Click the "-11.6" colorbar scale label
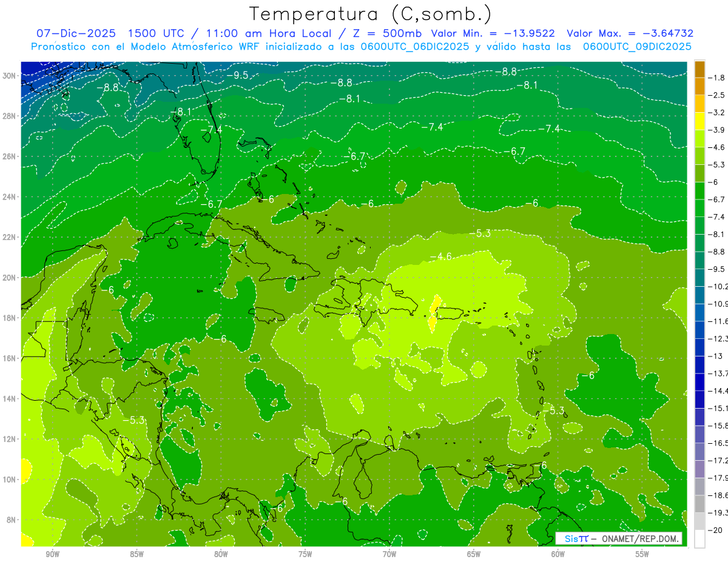The image size is (728, 562). (718, 321)
